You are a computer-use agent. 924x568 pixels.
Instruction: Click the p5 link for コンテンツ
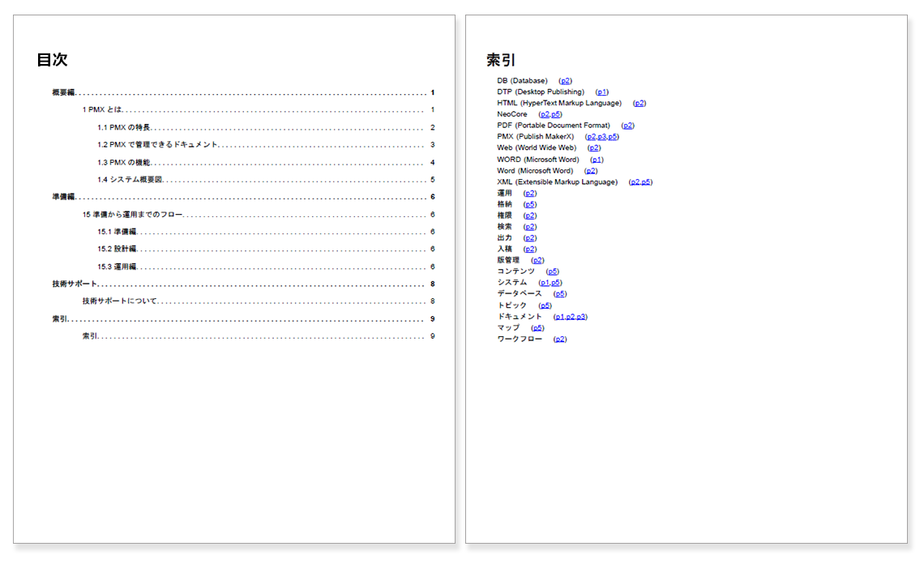coord(552,271)
